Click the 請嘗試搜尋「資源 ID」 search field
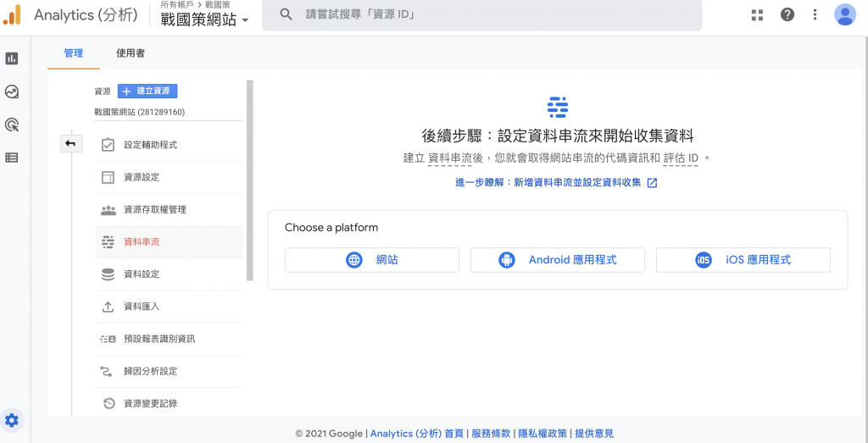 pyautogui.click(x=481, y=15)
